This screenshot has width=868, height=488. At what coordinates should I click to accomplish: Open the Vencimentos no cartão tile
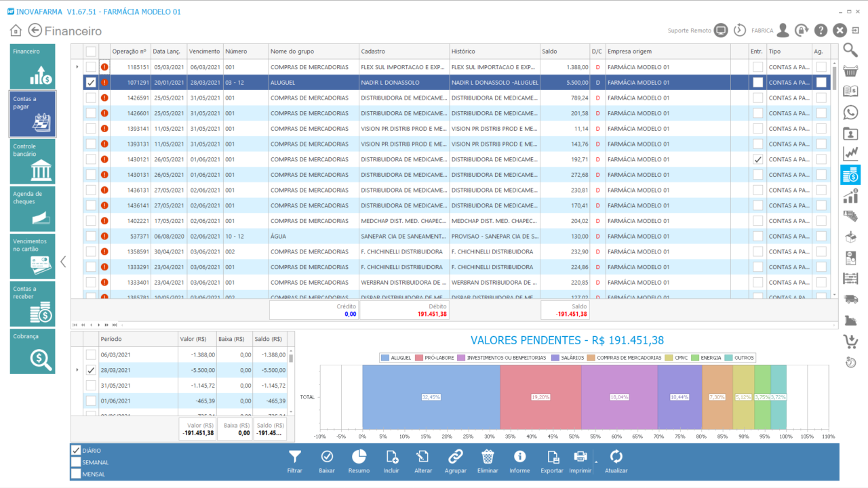[33, 256]
